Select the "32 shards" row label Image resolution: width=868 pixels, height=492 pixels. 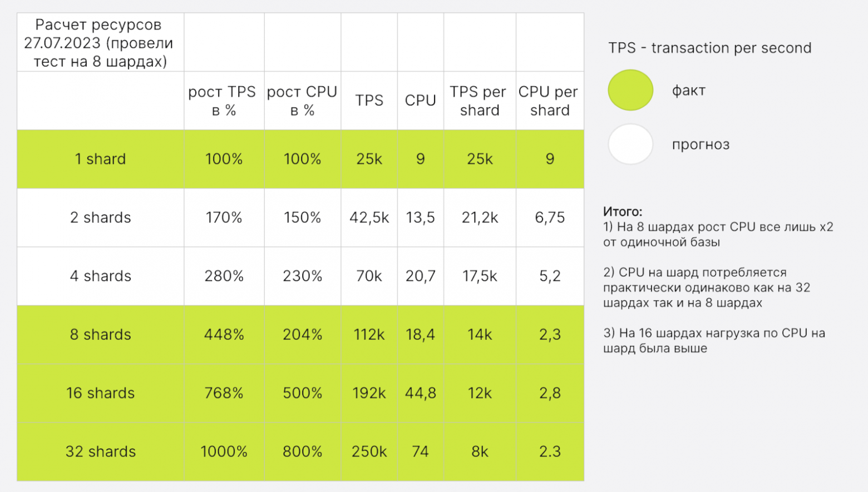pyautogui.click(x=100, y=451)
